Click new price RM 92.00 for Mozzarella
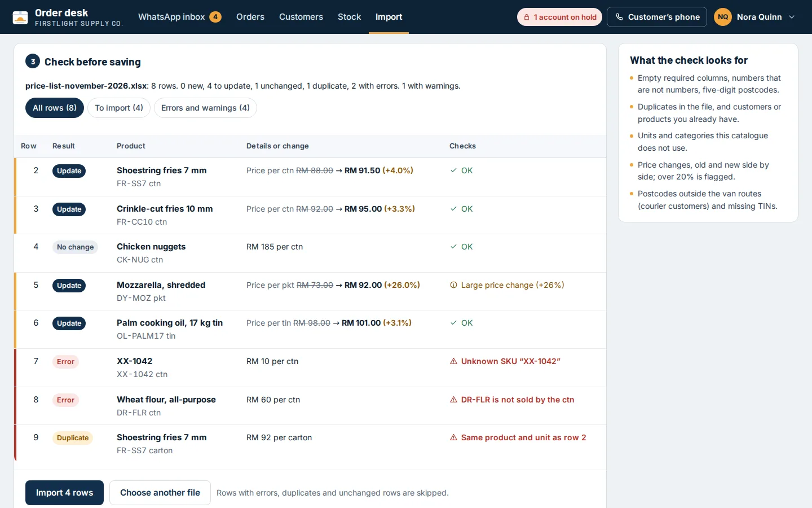This screenshot has width=812, height=508. coord(363,285)
